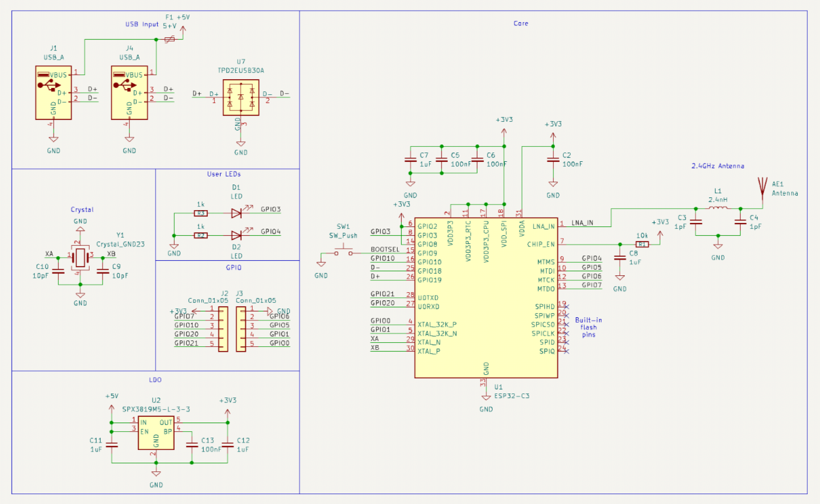Select the "USB Input" section title
The height and width of the screenshot is (504, 820).
click(x=142, y=24)
